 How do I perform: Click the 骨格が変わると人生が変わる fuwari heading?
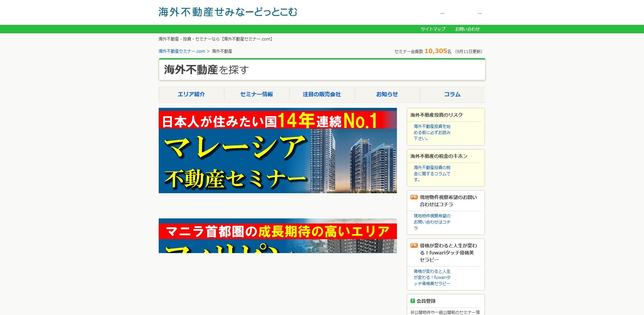(448, 253)
